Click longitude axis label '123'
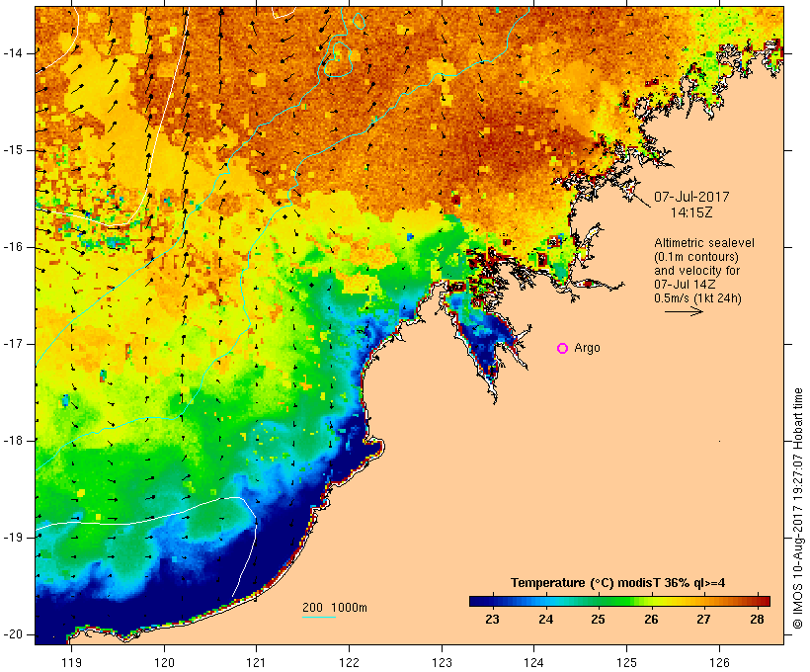 click(442, 662)
